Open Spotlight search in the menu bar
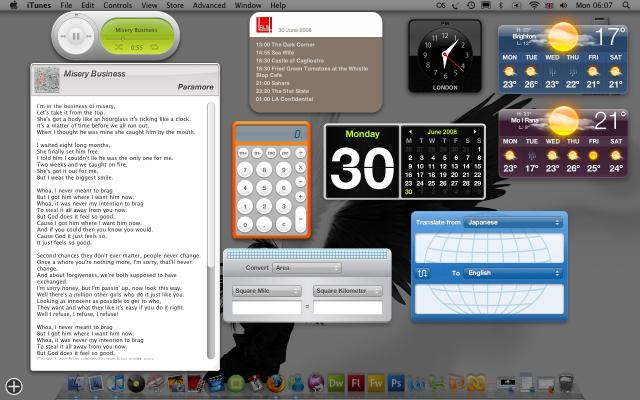Screen dimensions: 640x400 tap(626, 5)
